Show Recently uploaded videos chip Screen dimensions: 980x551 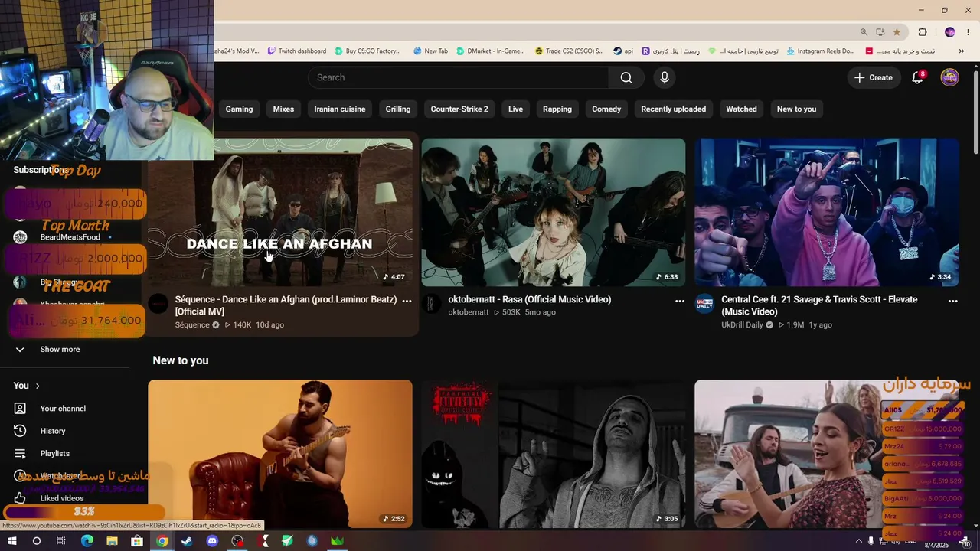coord(674,109)
